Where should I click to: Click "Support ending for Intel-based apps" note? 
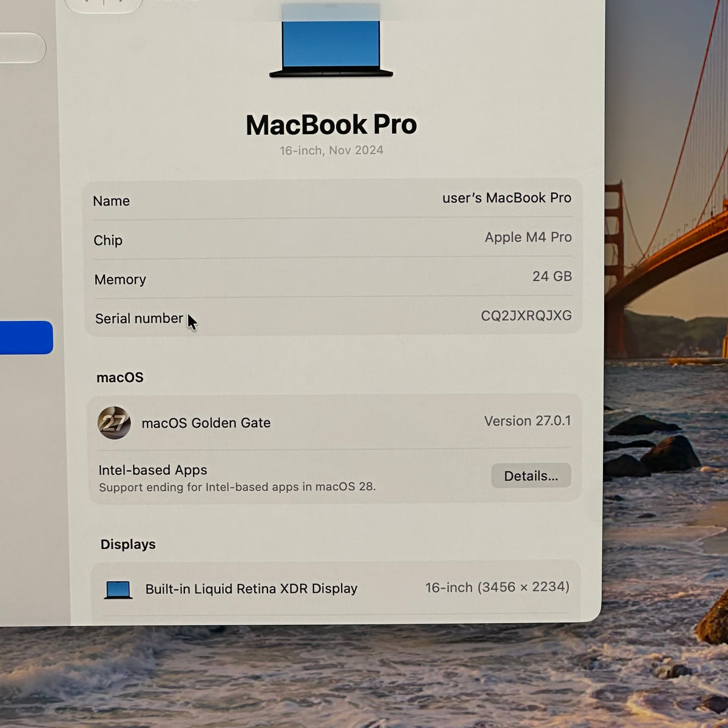click(237, 487)
